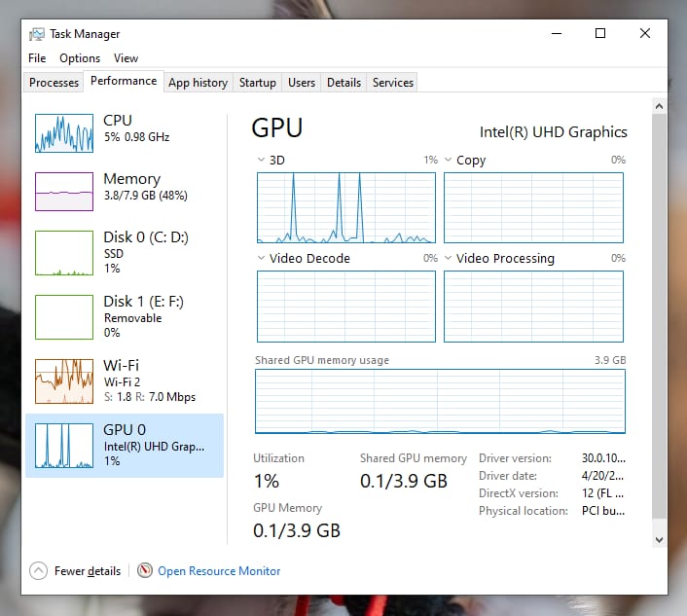This screenshot has height=616, width=687.
Task: Click the Shared GPU memory usage graph
Action: (x=440, y=401)
